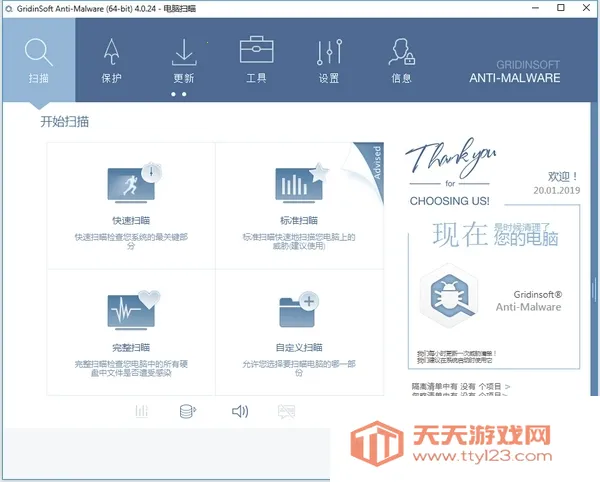This screenshot has width=600, height=482.
Task: Choose 自定义扫描 custom scan folder icon
Action: [299, 322]
